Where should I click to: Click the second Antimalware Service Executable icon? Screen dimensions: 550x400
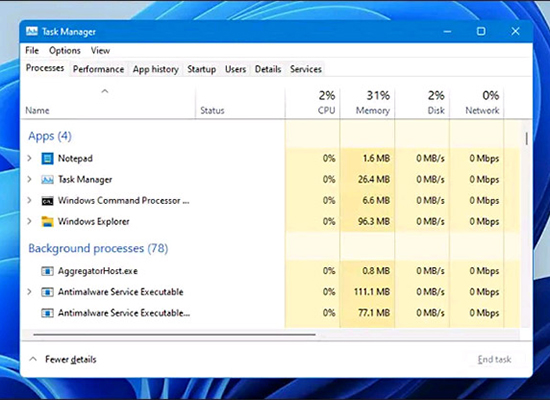47,313
